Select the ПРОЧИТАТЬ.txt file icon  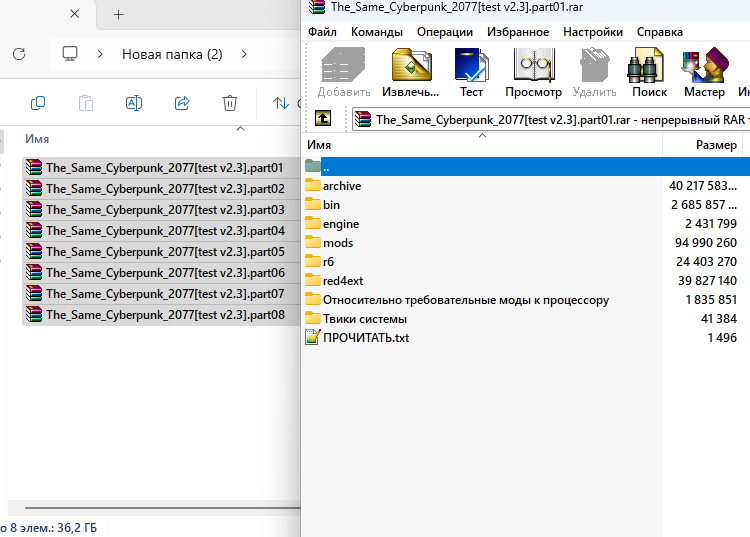point(313,338)
